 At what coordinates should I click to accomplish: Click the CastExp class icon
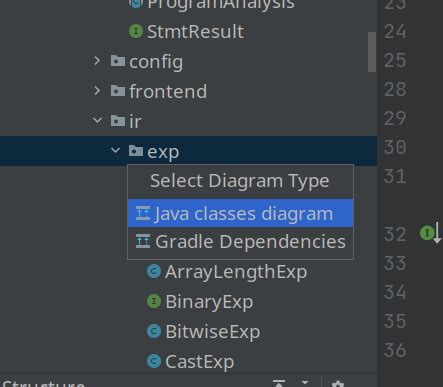pos(154,361)
